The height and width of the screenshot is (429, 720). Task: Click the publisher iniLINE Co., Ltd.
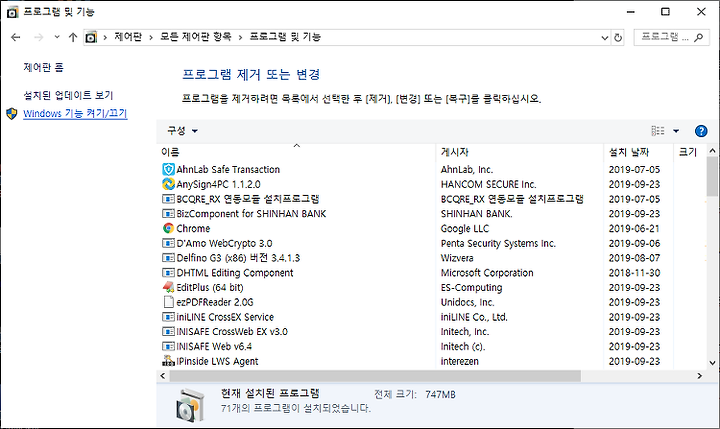(474, 317)
